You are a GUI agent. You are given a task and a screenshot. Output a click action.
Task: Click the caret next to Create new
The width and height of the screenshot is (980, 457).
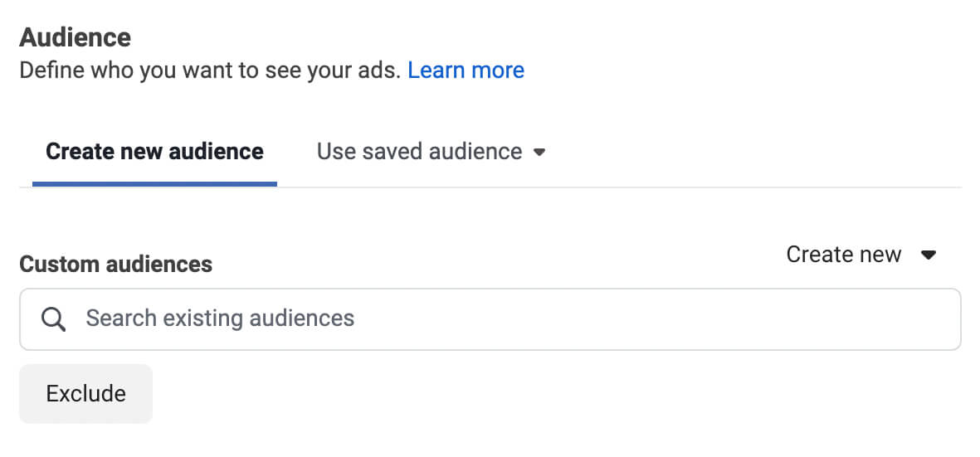tap(929, 255)
